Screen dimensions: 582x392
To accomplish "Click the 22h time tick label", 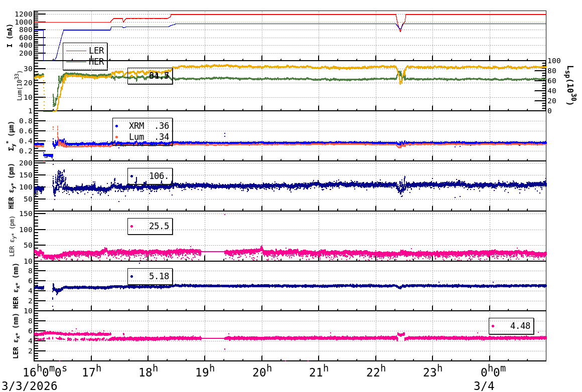I will pyautogui.click(x=376, y=371).
